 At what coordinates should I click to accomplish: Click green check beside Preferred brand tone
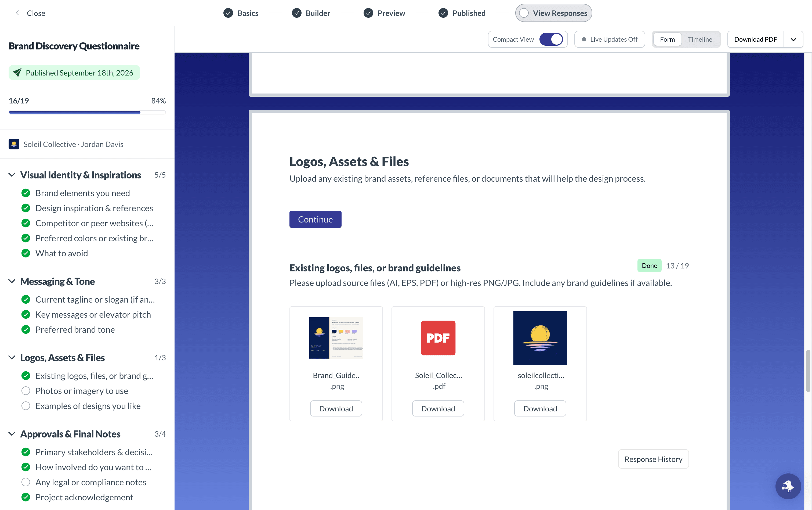pos(26,329)
